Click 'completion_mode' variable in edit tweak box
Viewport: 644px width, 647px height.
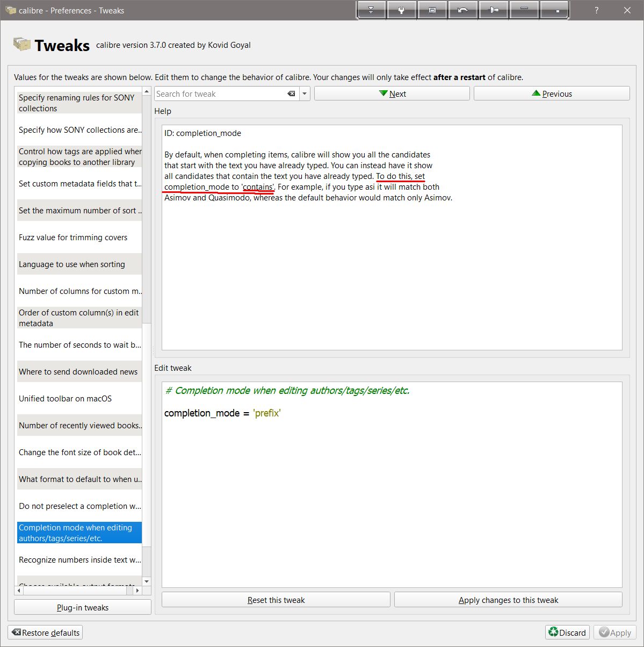tap(202, 413)
